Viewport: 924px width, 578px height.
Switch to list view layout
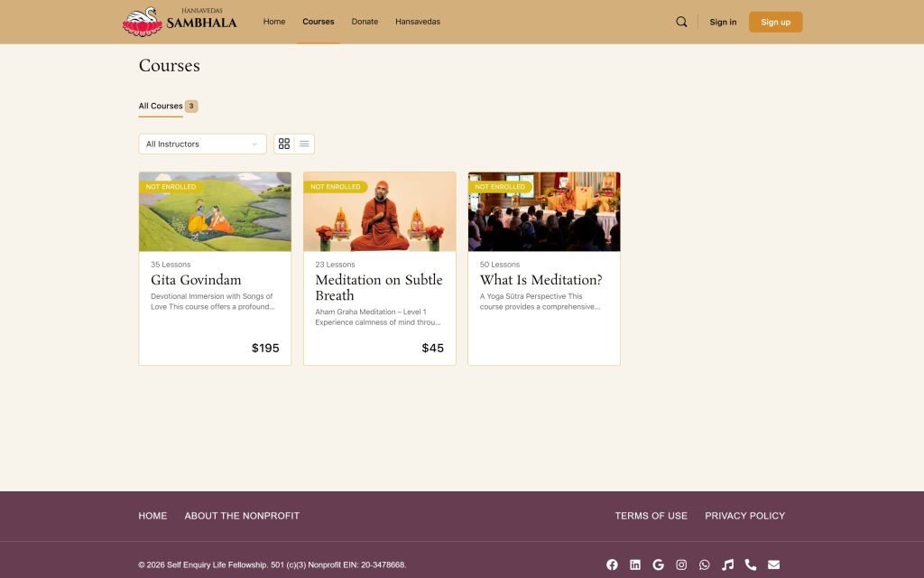tap(304, 144)
